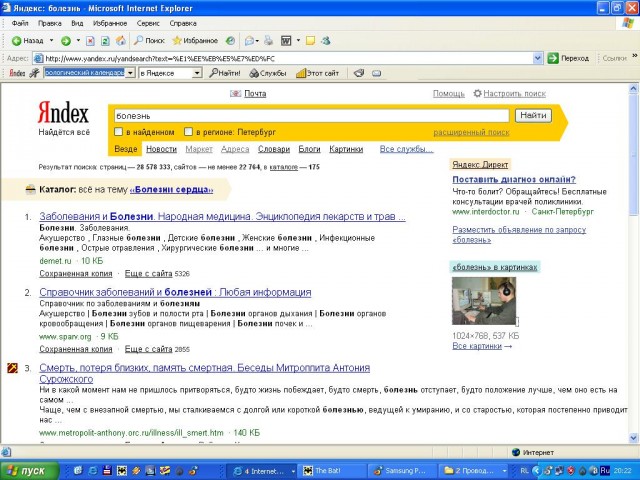The width and height of the screenshot is (640, 480).
Task: Click the image thumbnail under «болезнь» в картинках
Action: [x=484, y=301]
